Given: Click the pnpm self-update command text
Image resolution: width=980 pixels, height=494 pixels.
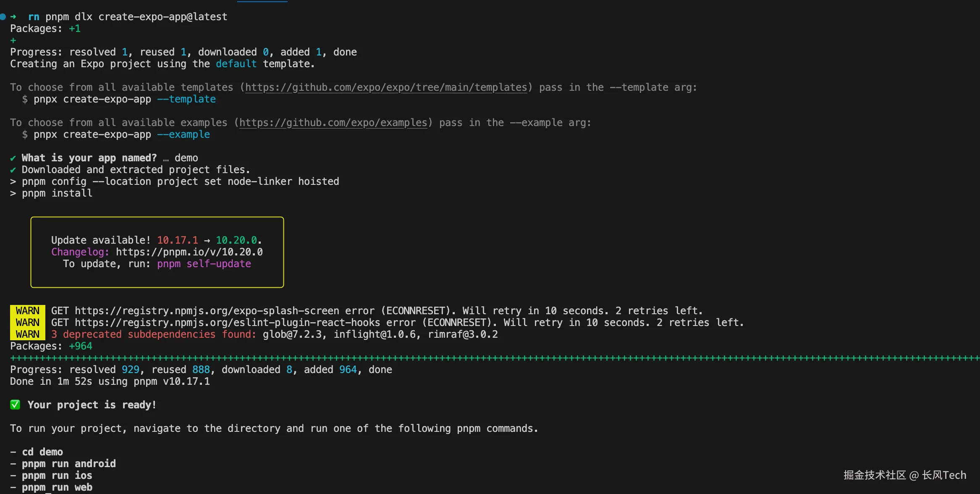Looking at the screenshot, I should tap(204, 264).
